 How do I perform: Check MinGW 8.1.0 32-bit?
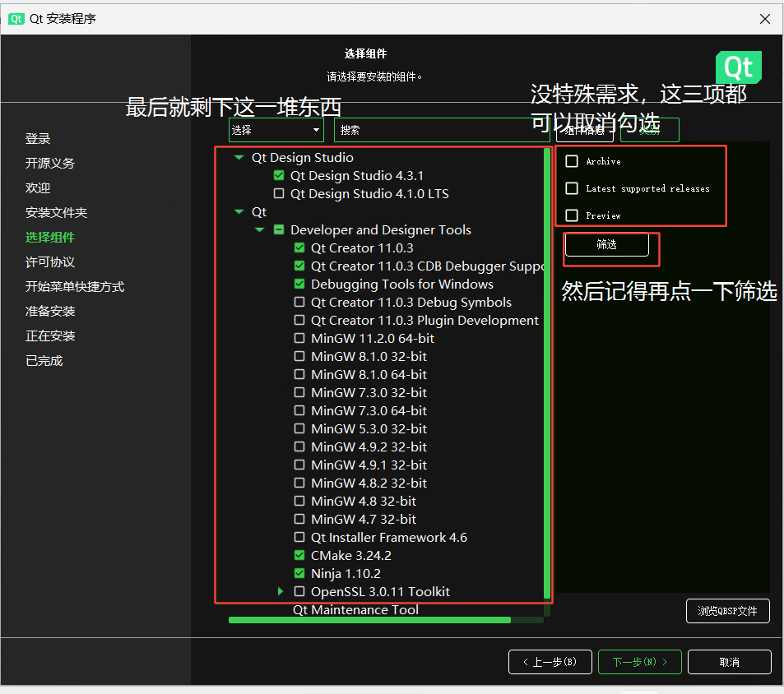(x=299, y=356)
